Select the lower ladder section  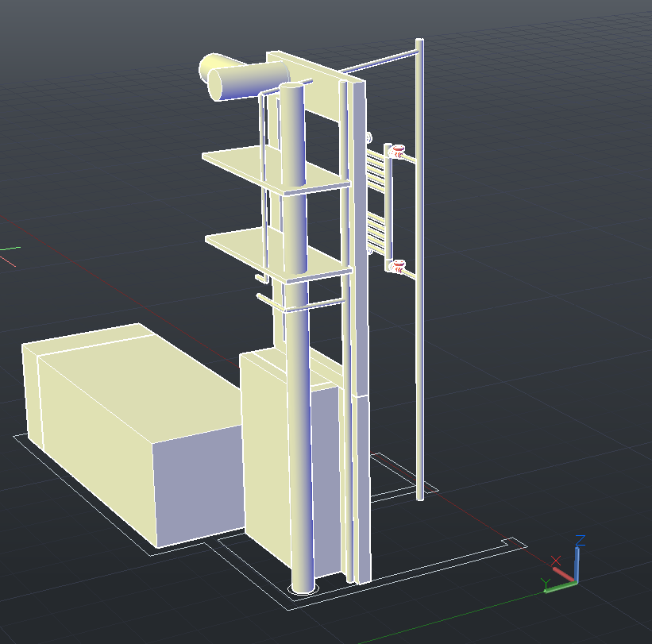pyautogui.click(x=376, y=232)
